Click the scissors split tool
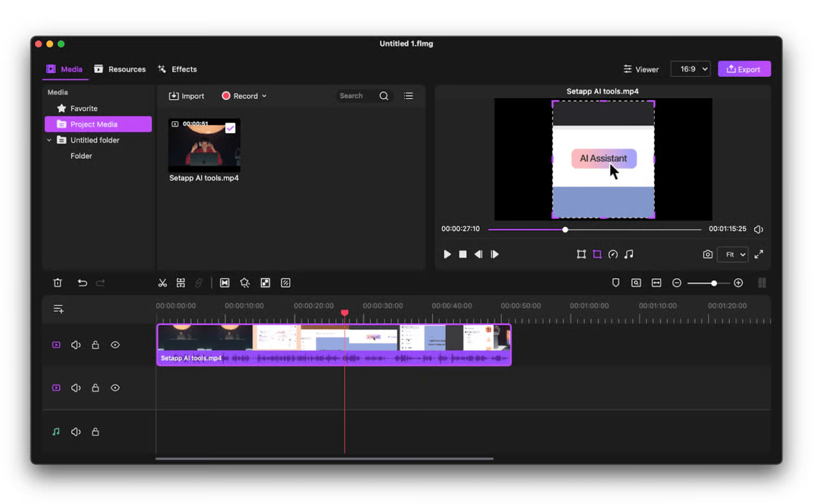The height and width of the screenshot is (504, 814). click(162, 283)
